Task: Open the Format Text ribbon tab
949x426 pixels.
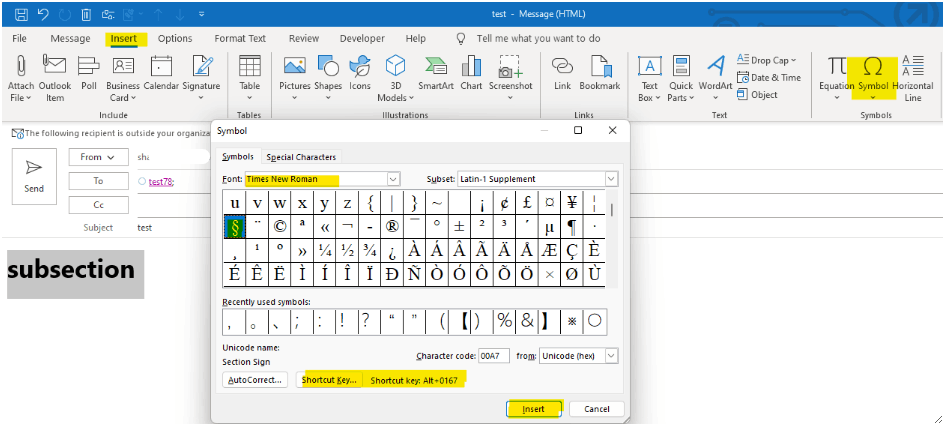Action: [x=240, y=38]
